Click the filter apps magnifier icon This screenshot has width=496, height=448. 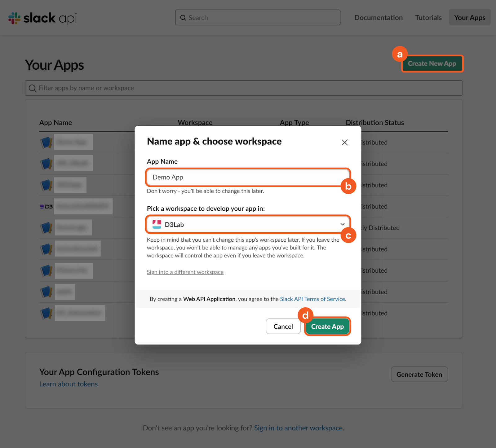[32, 88]
